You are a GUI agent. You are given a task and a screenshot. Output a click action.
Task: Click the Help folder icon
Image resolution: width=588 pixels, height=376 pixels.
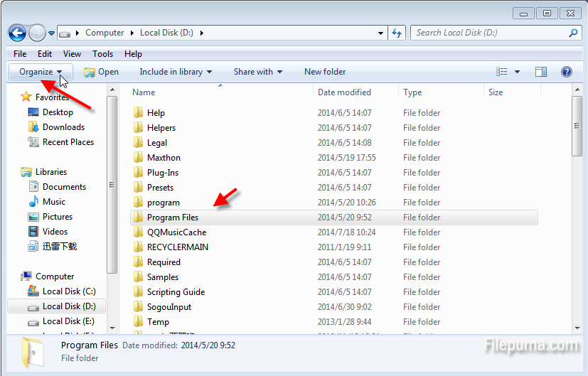[139, 112]
